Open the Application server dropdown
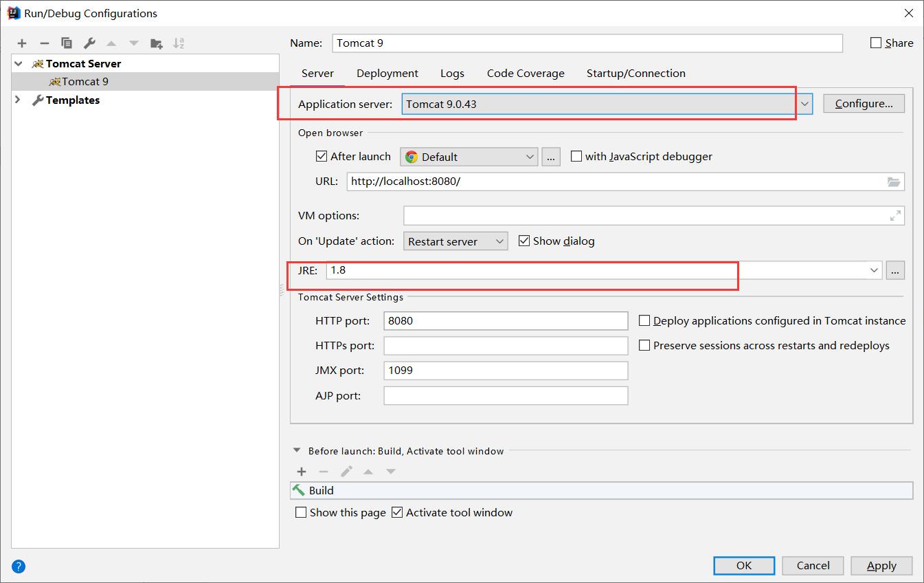The height and width of the screenshot is (583, 924). [804, 104]
